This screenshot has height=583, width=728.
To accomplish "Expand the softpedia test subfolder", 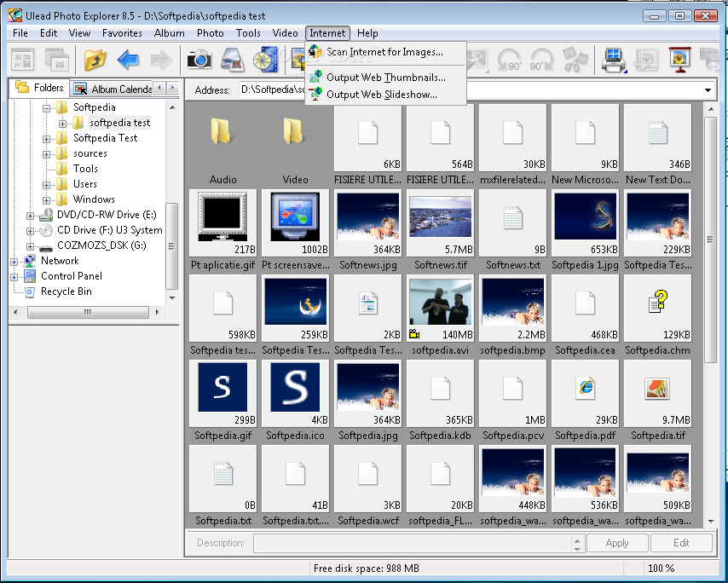I will (63, 124).
